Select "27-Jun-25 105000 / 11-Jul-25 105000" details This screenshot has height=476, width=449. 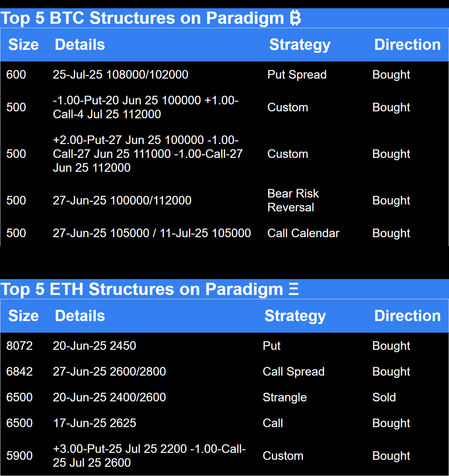click(x=152, y=233)
